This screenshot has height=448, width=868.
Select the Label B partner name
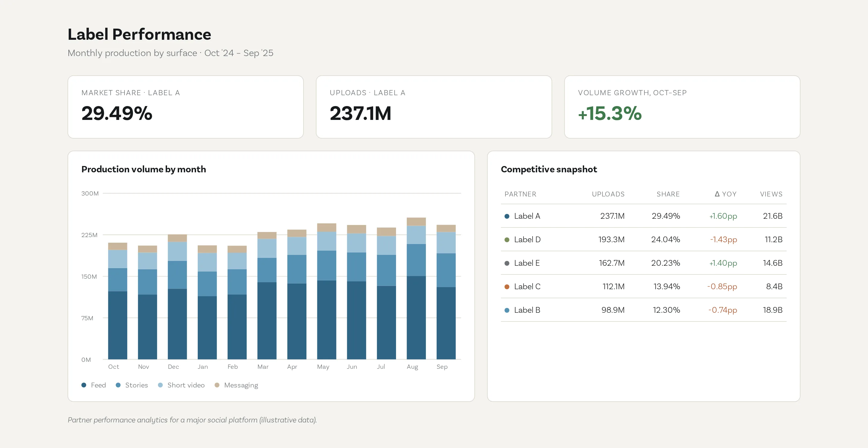click(527, 310)
